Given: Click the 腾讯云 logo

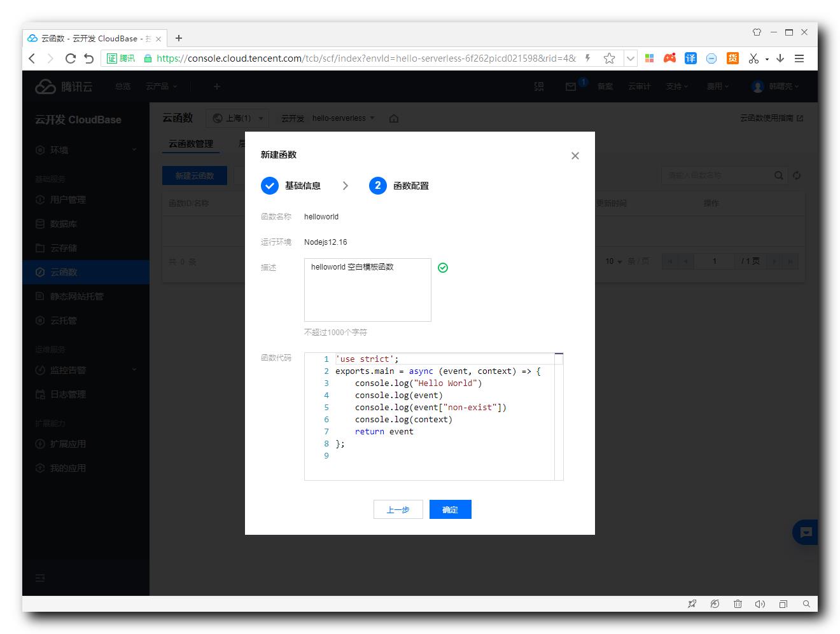Looking at the screenshot, I should pos(64,86).
